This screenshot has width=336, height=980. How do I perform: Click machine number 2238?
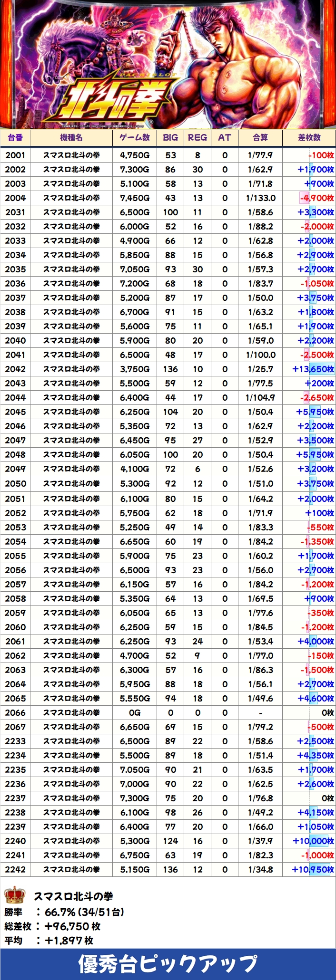pos(15,812)
